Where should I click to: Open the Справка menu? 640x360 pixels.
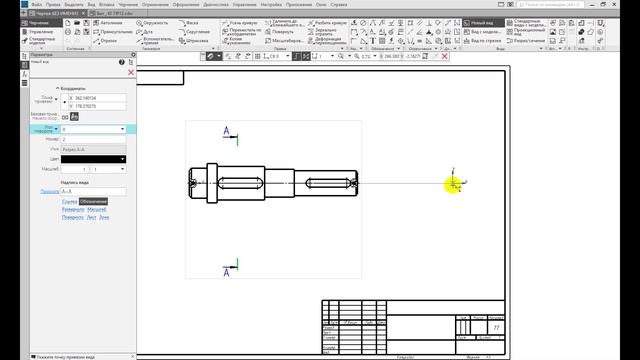click(339, 4)
